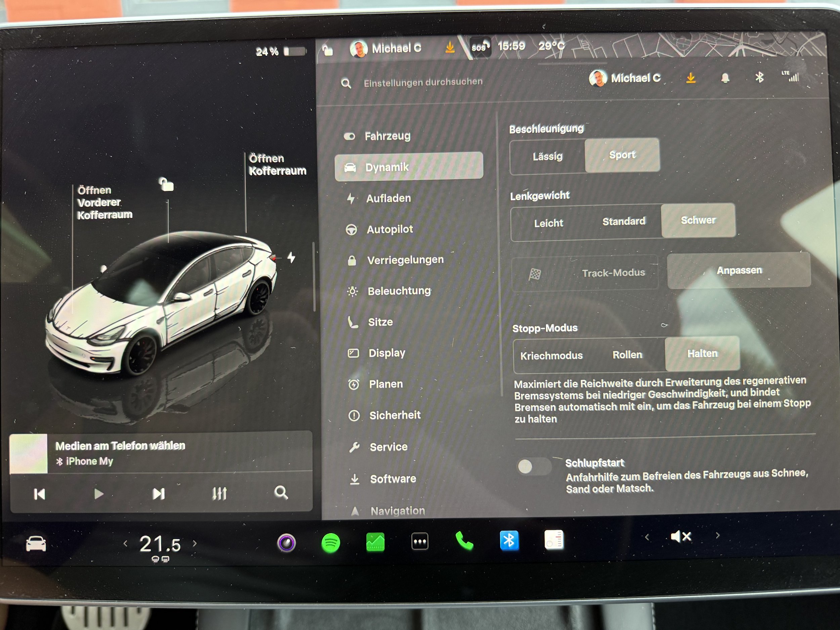The image size is (840, 630).
Task: Tap the car controls icon in the dock
Action: pos(36,544)
